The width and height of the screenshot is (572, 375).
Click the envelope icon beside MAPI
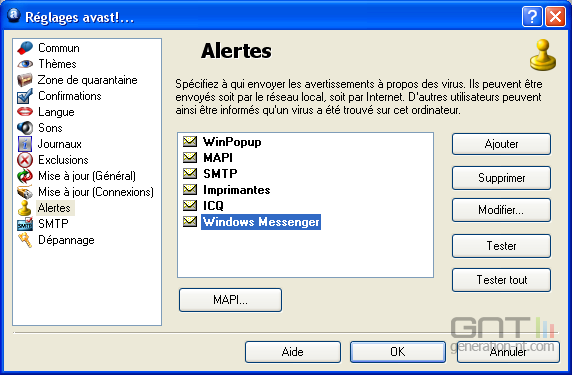(190, 158)
